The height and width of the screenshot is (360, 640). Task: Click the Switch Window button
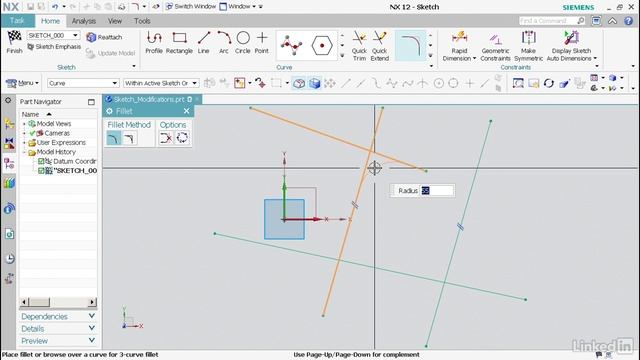191,7
